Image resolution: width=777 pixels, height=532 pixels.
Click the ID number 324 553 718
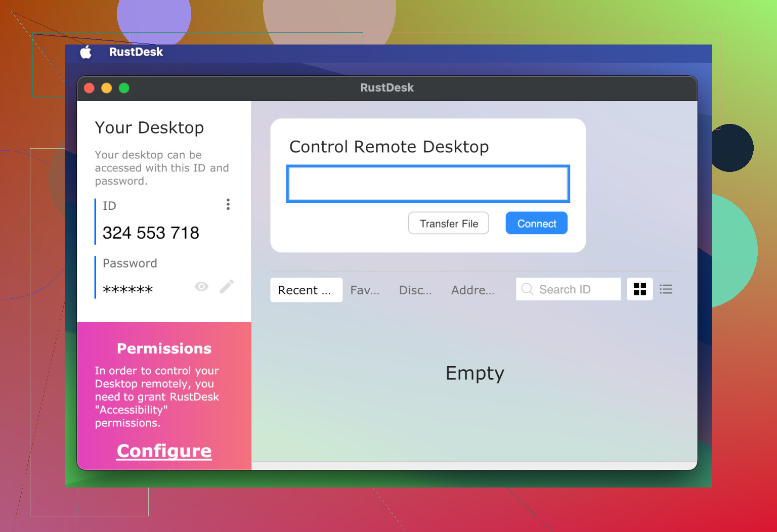(151, 233)
